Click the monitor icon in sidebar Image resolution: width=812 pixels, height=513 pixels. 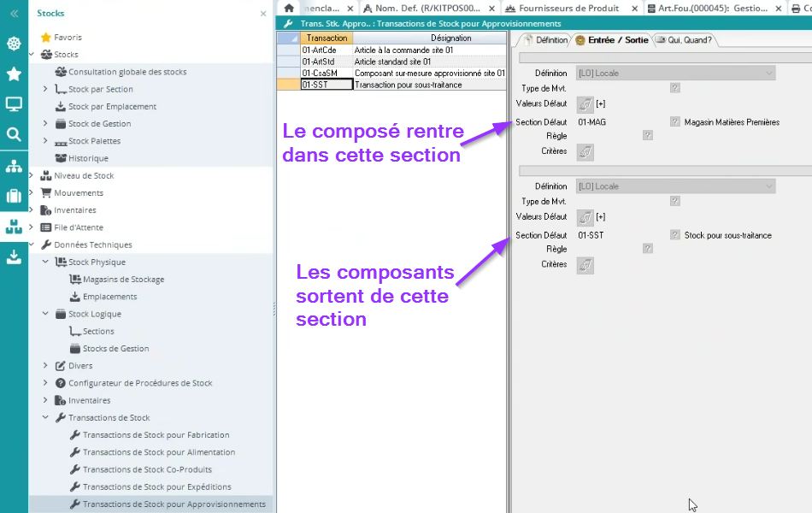pyautogui.click(x=14, y=104)
